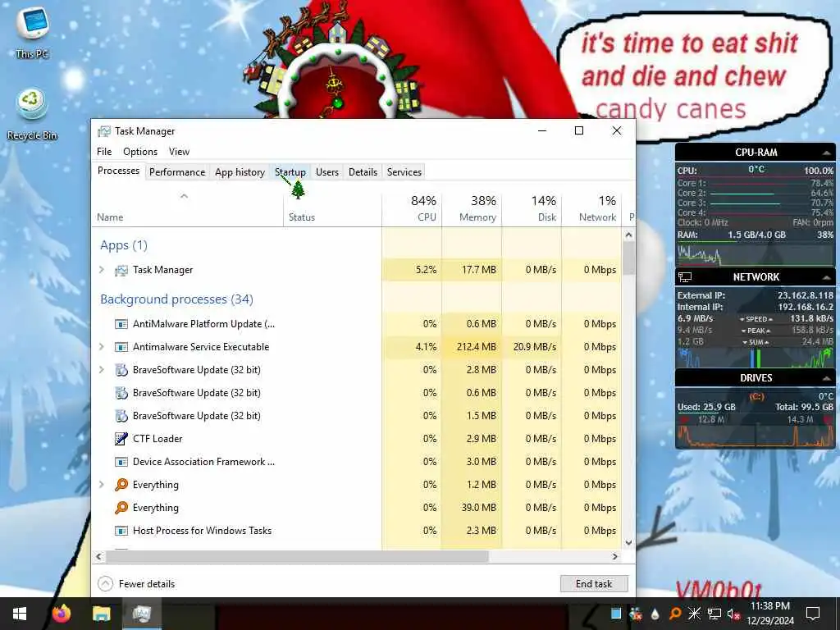Click the Task Manager app row icon
Image resolution: width=840 pixels, height=630 pixels.
[x=121, y=270]
